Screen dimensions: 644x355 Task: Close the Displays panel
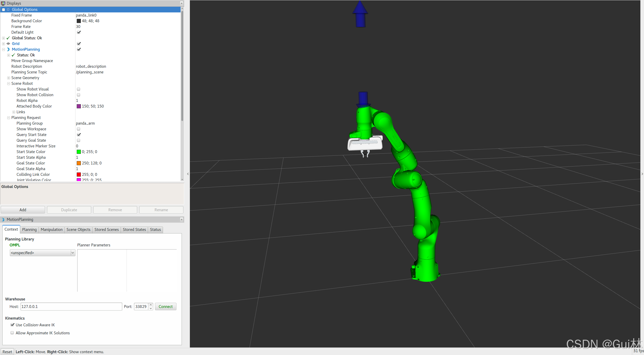coord(182,3)
